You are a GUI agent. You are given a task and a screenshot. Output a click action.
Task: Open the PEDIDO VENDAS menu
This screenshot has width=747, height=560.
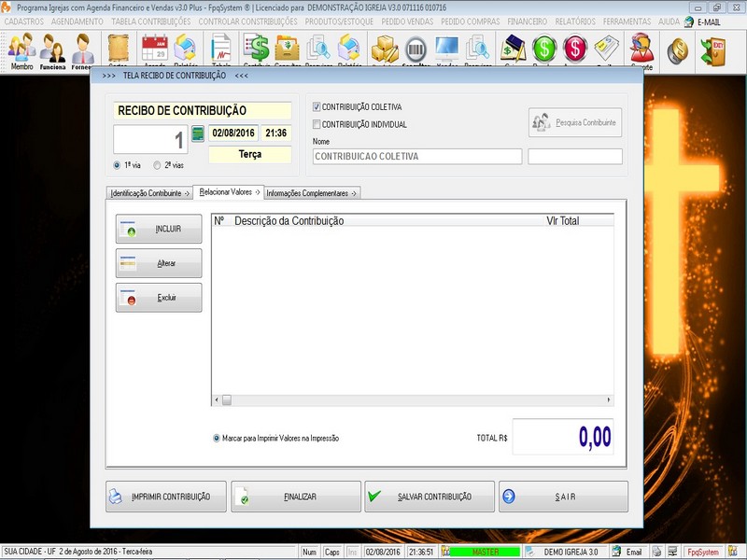407,21
